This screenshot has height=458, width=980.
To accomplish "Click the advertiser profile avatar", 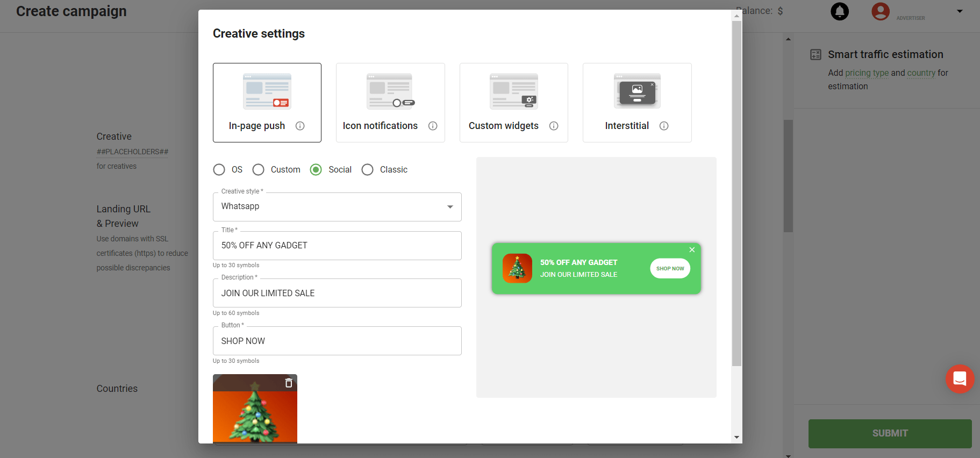I will (x=880, y=11).
